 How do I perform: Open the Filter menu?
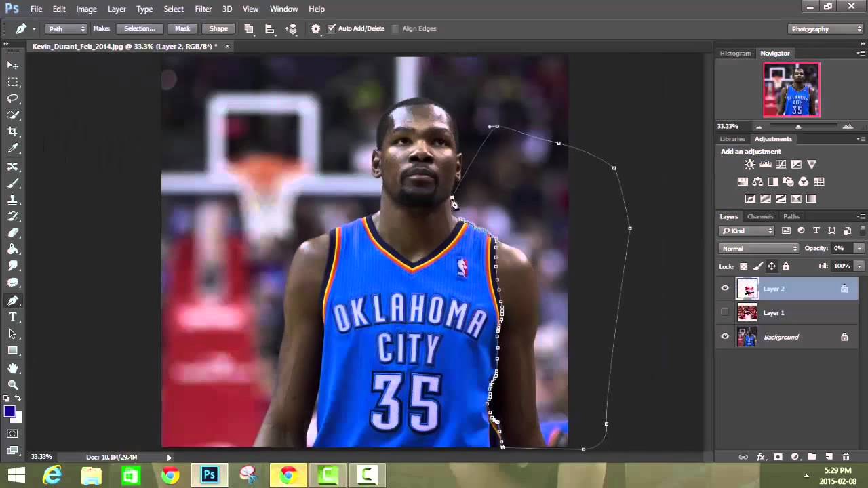pos(203,9)
